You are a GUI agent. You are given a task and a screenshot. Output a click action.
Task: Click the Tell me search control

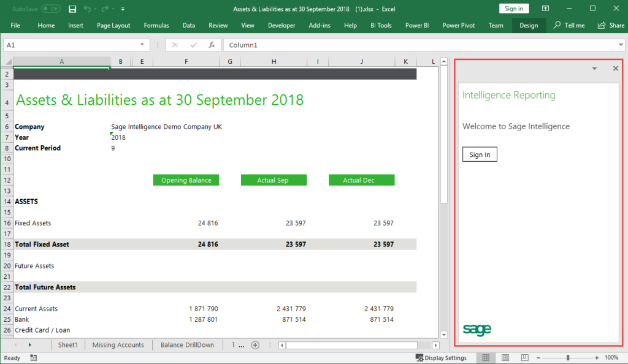point(569,25)
